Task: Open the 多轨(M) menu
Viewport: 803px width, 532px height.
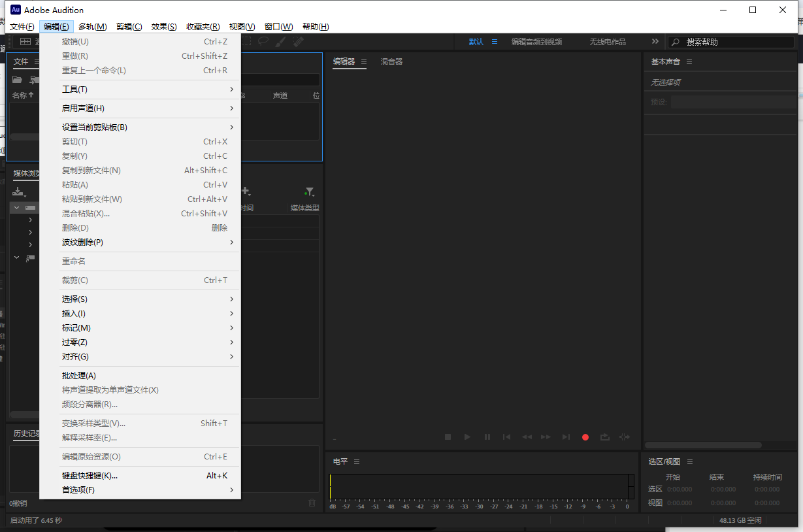Action: coord(91,26)
